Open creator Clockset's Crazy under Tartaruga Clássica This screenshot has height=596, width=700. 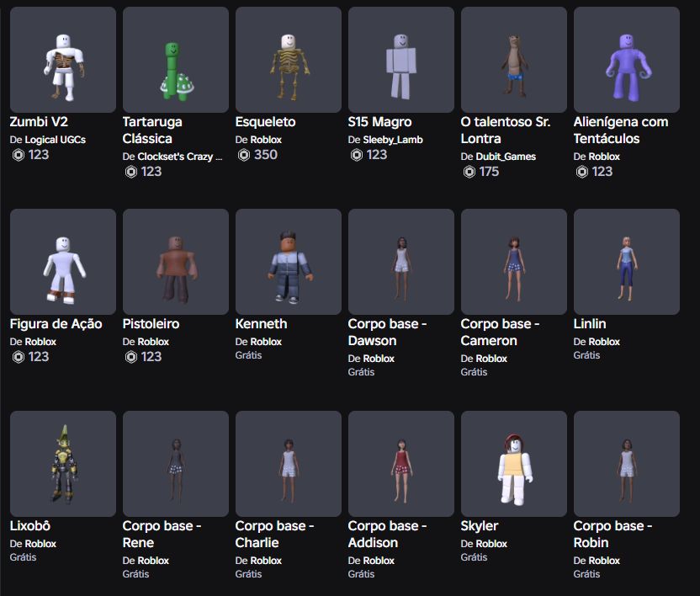click(x=179, y=157)
